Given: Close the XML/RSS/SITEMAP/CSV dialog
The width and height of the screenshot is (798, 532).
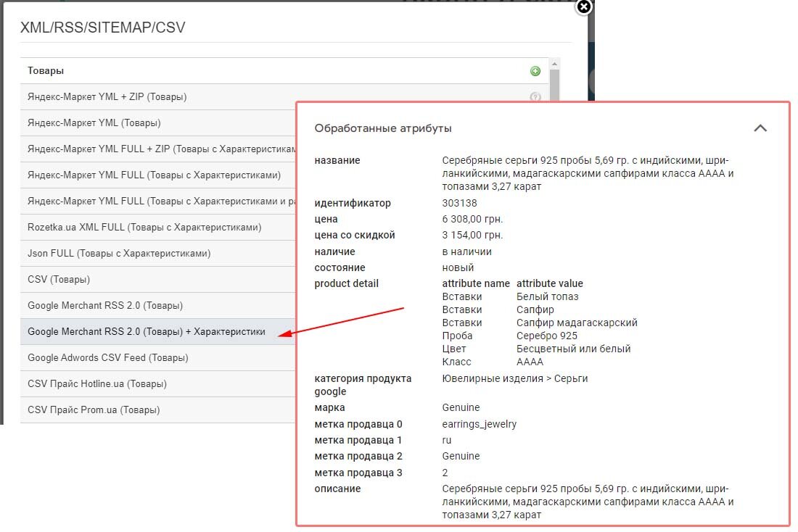Looking at the screenshot, I should [583, 7].
